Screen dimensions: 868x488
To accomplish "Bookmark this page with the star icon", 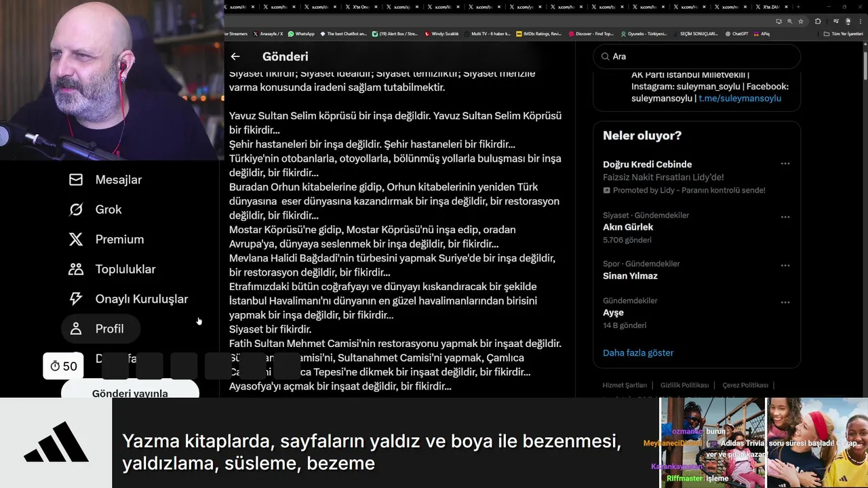I will click(x=801, y=22).
